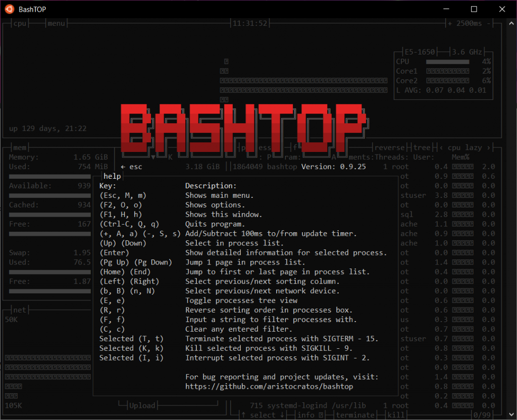The height and width of the screenshot is (420, 517).
Task: Toggle 'reverse' sorting in the processes box
Action: point(390,147)
